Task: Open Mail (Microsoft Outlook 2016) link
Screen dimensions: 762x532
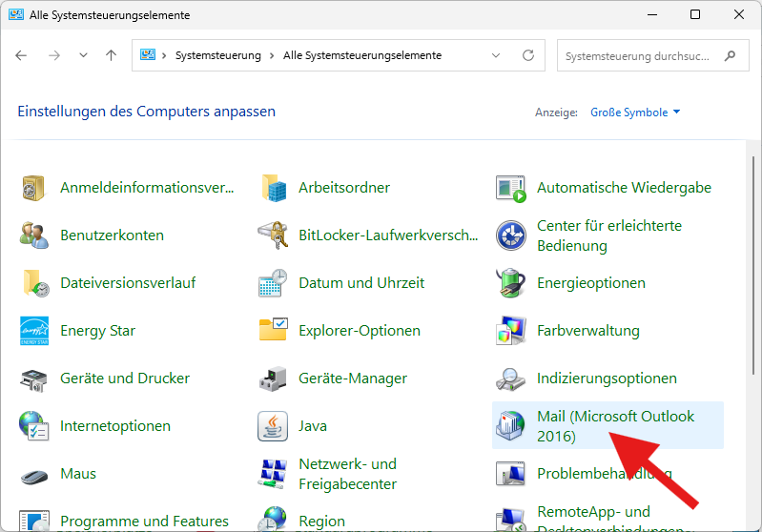Action: 615,426
